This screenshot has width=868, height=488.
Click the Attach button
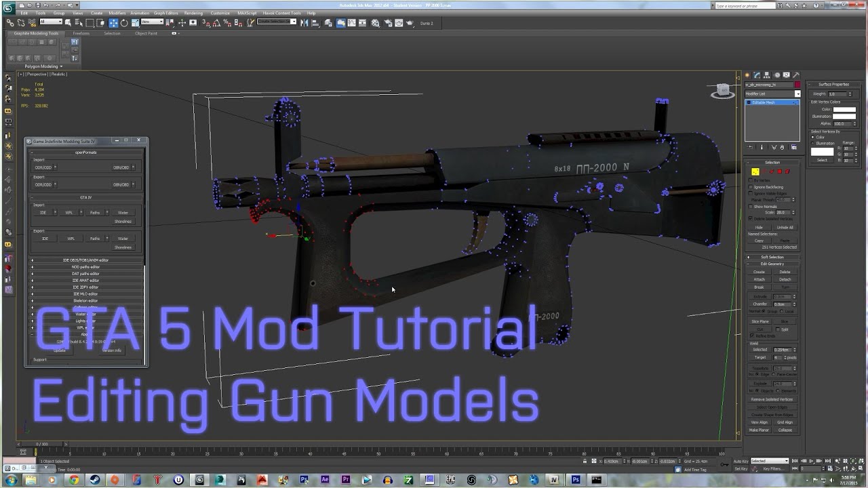tap(759, 279)
